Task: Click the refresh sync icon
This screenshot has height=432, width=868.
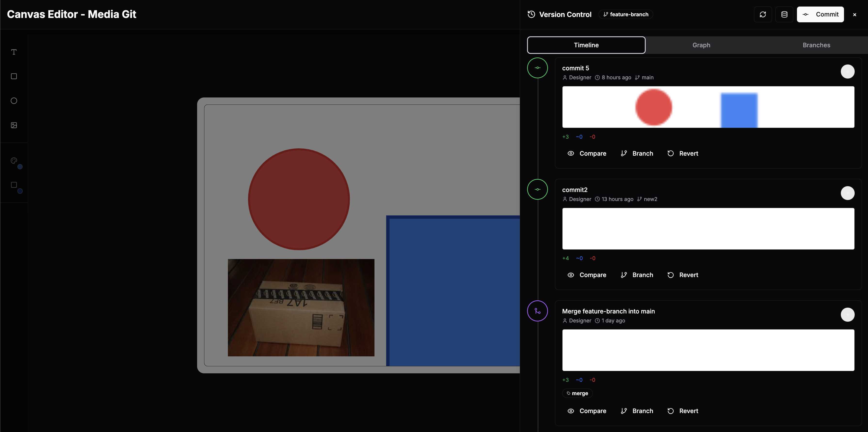Action: pos(763,15)
